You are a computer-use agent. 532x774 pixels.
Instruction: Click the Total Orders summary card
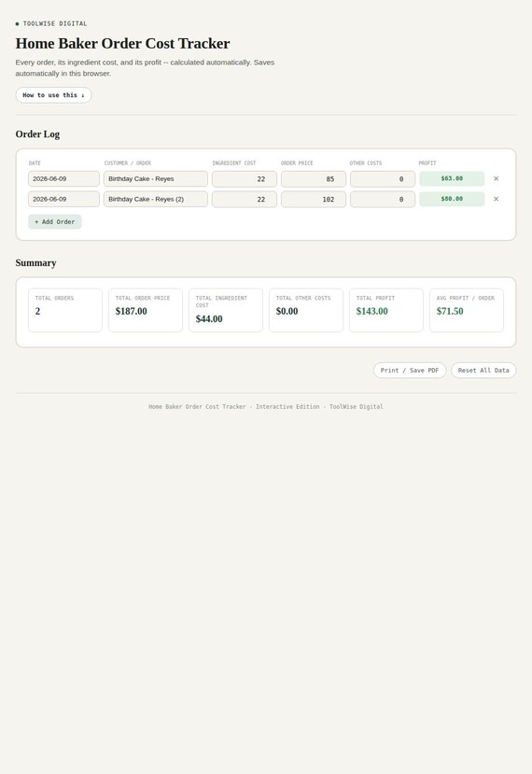[65, 310]
